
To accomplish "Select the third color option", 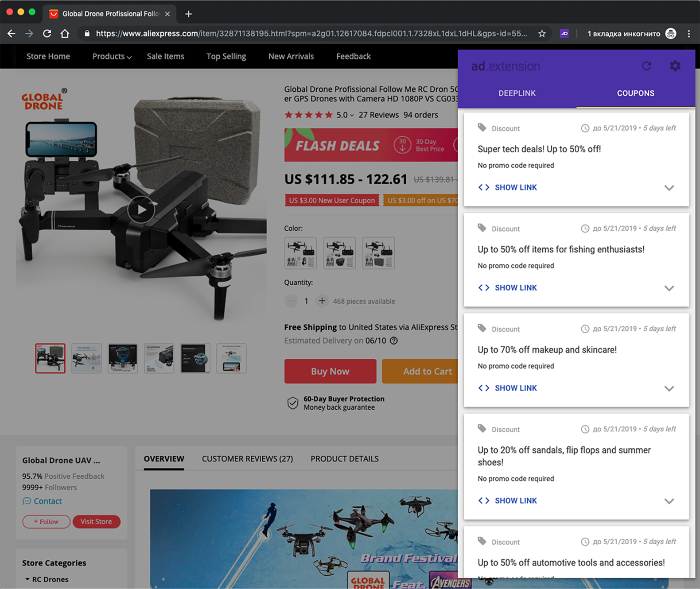I will tap(378, 253).
